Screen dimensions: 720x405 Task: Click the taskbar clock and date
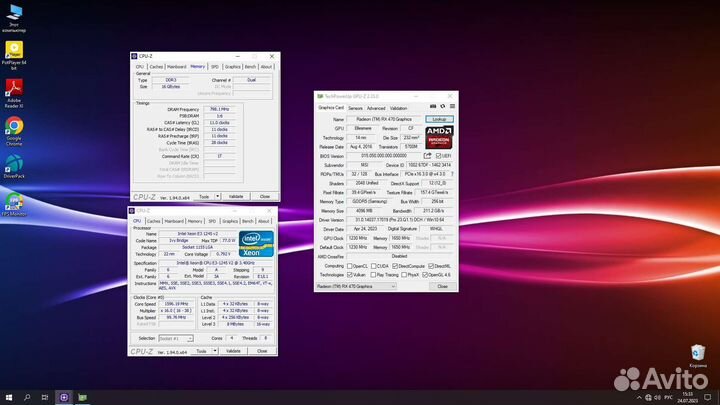[687, 398]
